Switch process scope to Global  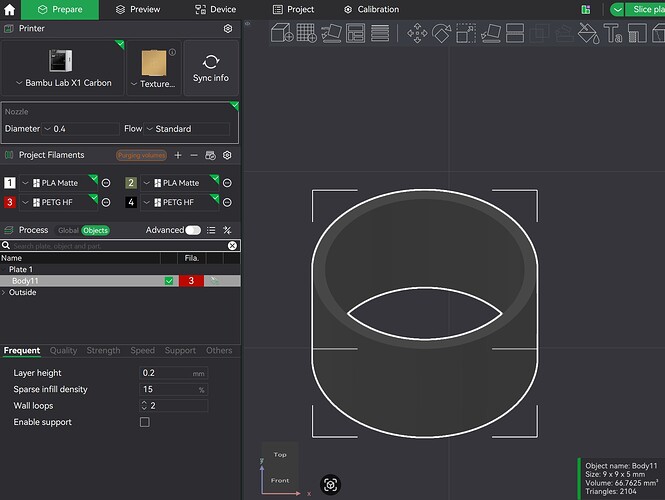68,230
